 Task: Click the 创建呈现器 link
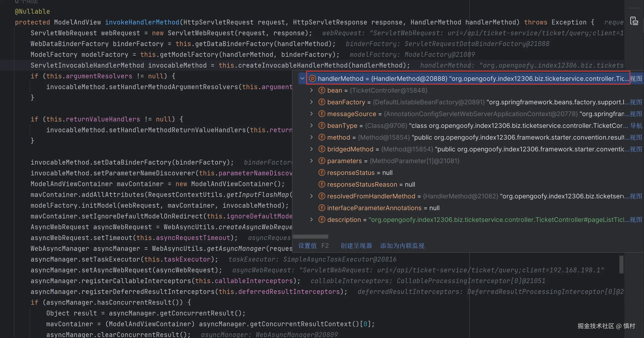(x=356, y=246)
